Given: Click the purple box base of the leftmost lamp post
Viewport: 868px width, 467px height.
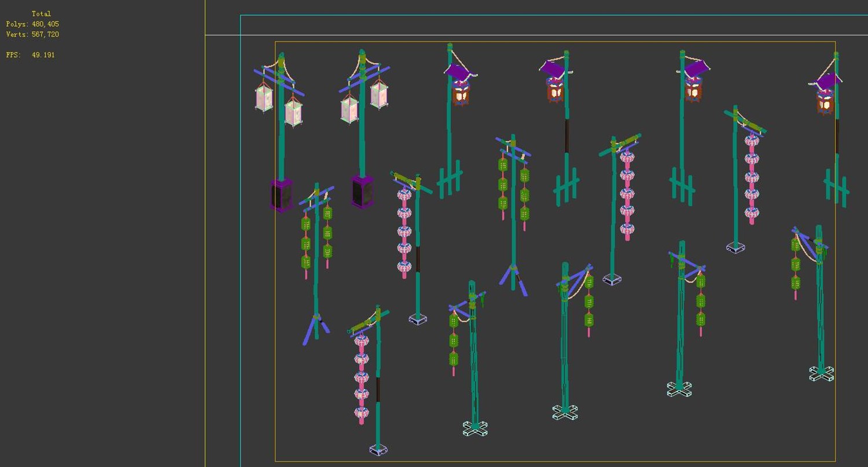Looking at the screenshot, I should pyautogui.click(x=282, y=196).
